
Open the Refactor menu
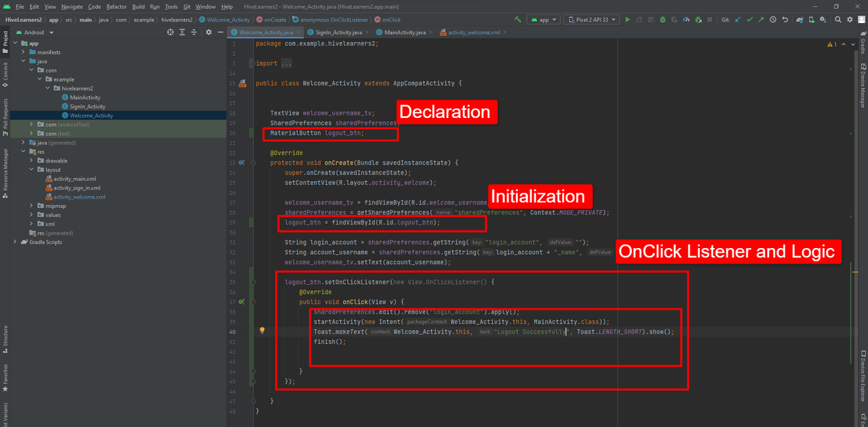click(117, 6)
